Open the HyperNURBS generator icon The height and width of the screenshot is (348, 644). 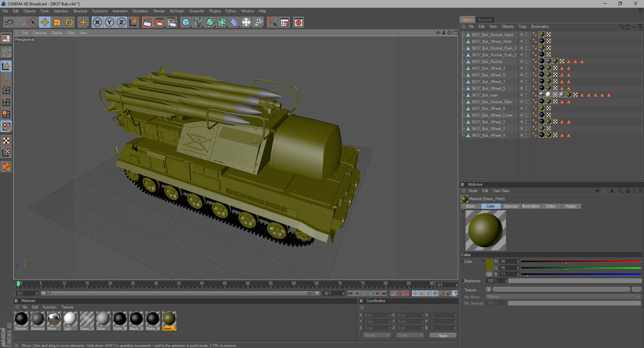210,22
